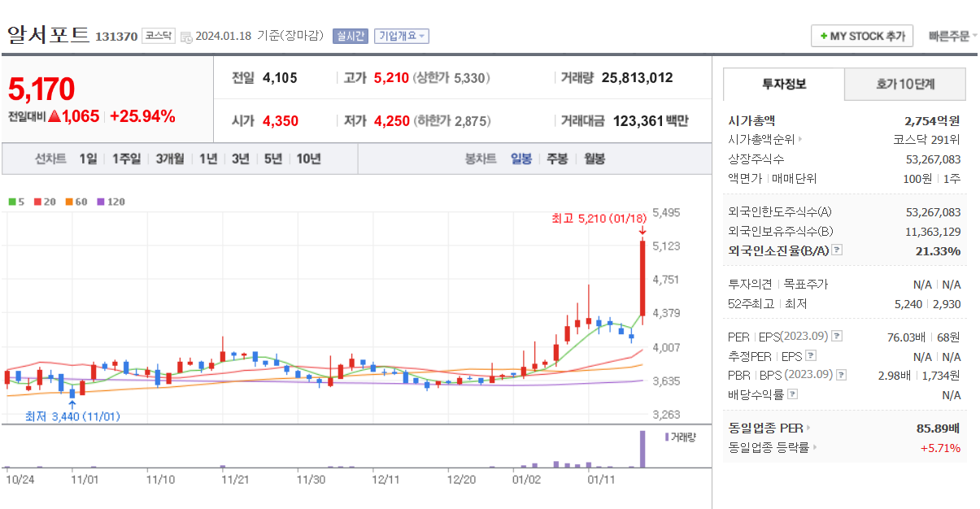The image size is (980, 509).
Task: Click the stock name 알서포트
Action: coord(48,35)
